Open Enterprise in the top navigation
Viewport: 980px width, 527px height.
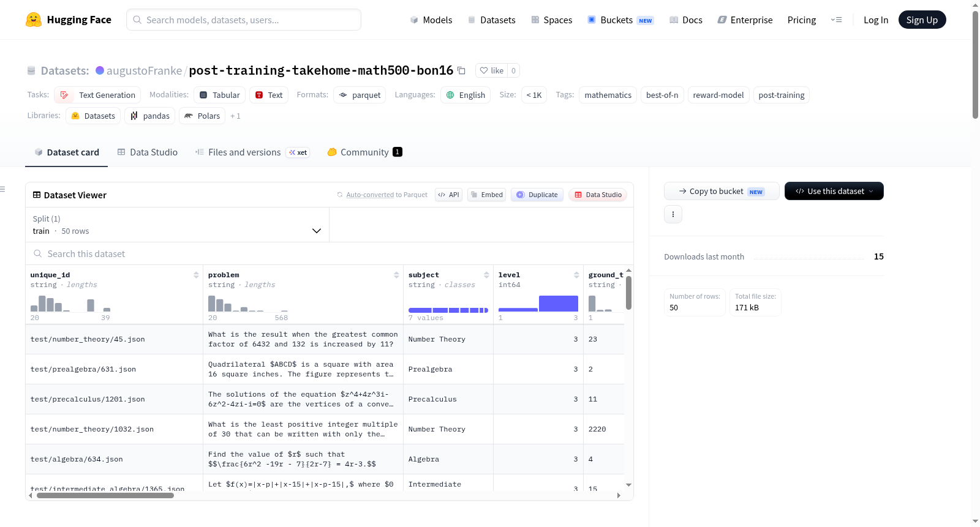745,20
